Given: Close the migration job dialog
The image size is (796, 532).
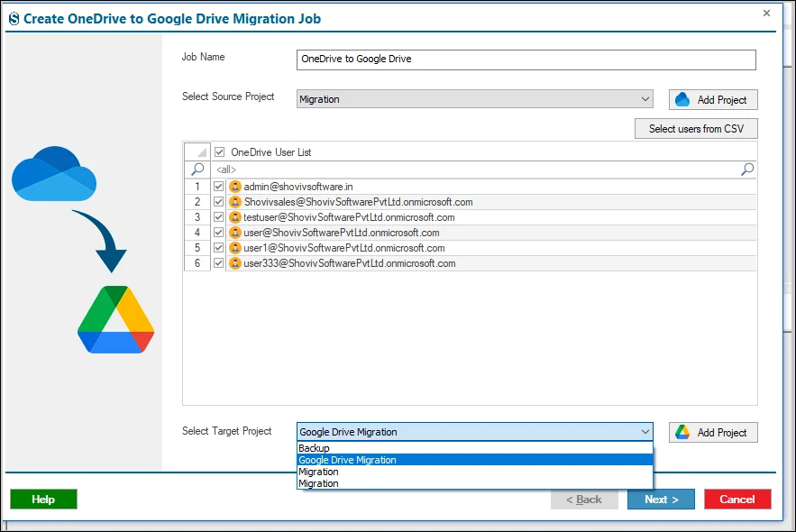Looking at the screenshot, I should (x=766, y=14).
